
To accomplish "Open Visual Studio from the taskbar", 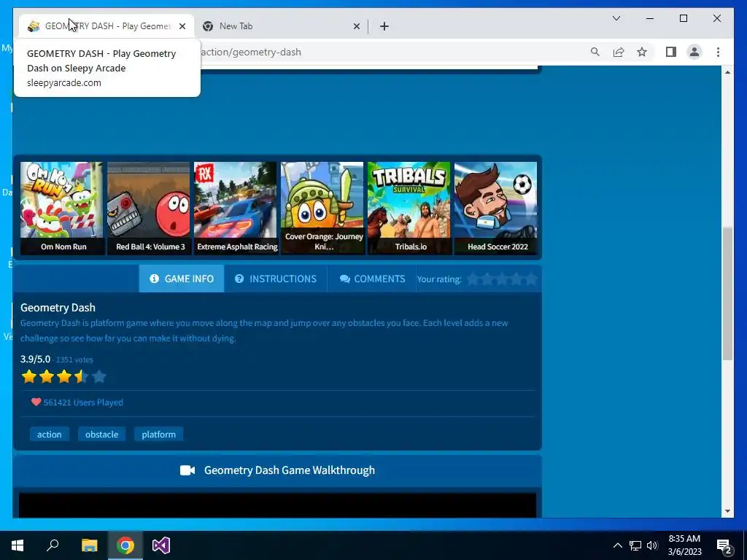I will click(x=161, y=545).
